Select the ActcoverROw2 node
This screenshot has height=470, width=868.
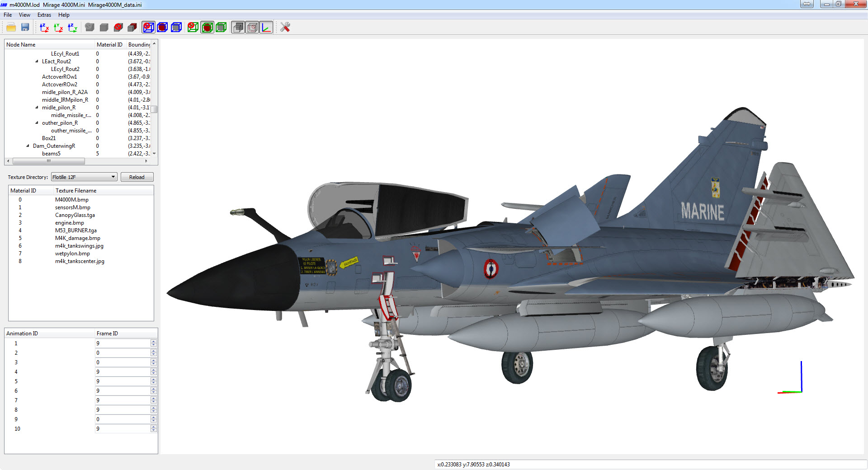[60, 85]
